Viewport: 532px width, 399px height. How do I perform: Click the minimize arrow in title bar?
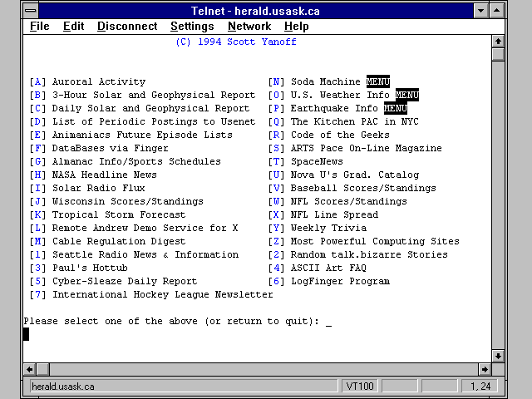click(481, 10)
